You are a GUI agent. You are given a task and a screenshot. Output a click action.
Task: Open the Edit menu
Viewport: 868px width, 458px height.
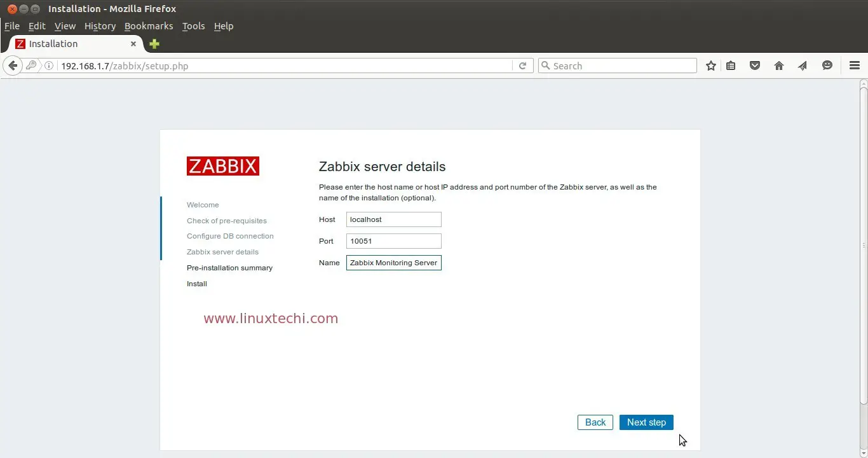(x=37, y=26)
